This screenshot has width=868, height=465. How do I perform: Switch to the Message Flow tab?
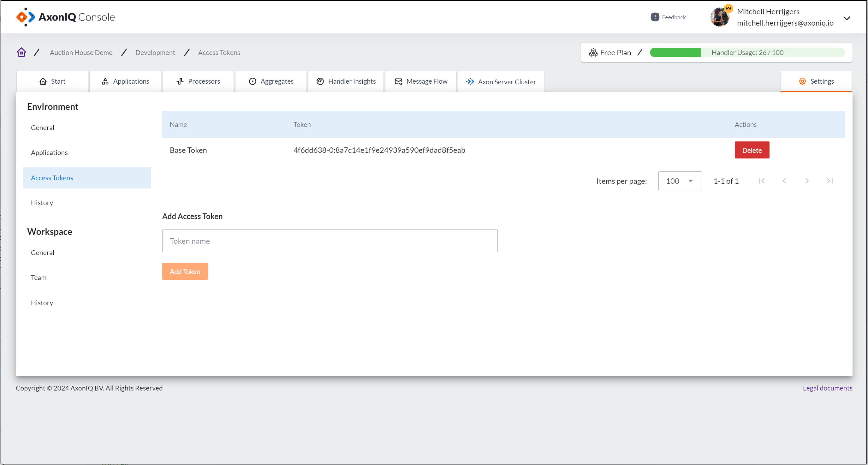tap(421, 81)
